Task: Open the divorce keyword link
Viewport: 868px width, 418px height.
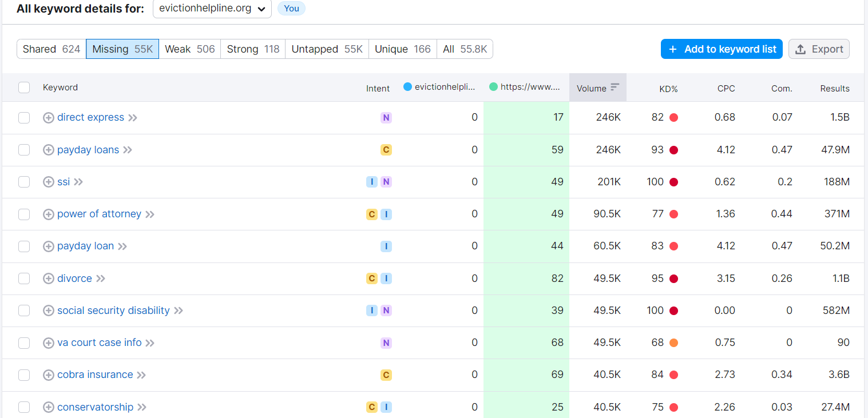Action: (x=74, y=278)
